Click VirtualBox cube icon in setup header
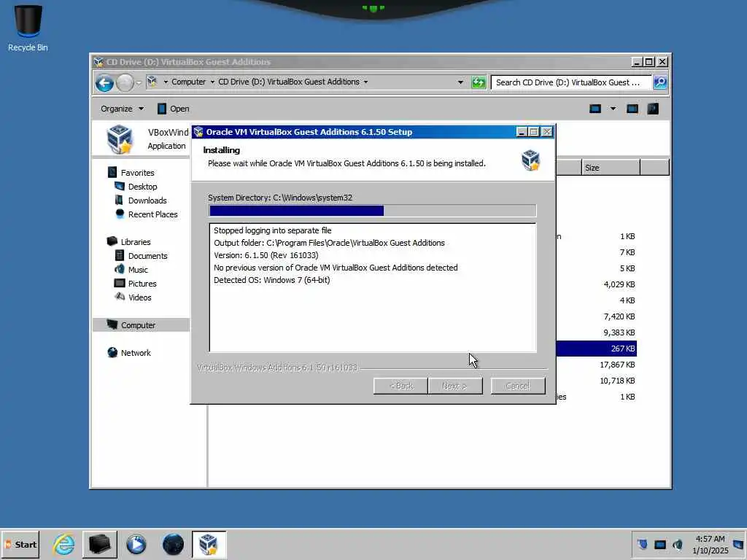Viewport: 747px width, 560px height. click(530, 160)
